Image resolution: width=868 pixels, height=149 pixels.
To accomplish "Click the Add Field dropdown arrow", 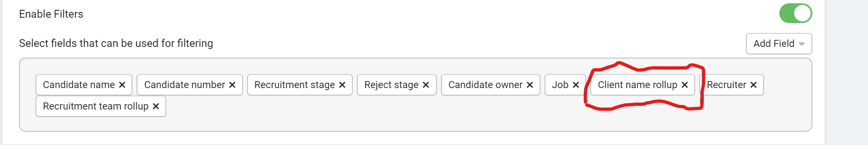I will (x=802, y=44).
